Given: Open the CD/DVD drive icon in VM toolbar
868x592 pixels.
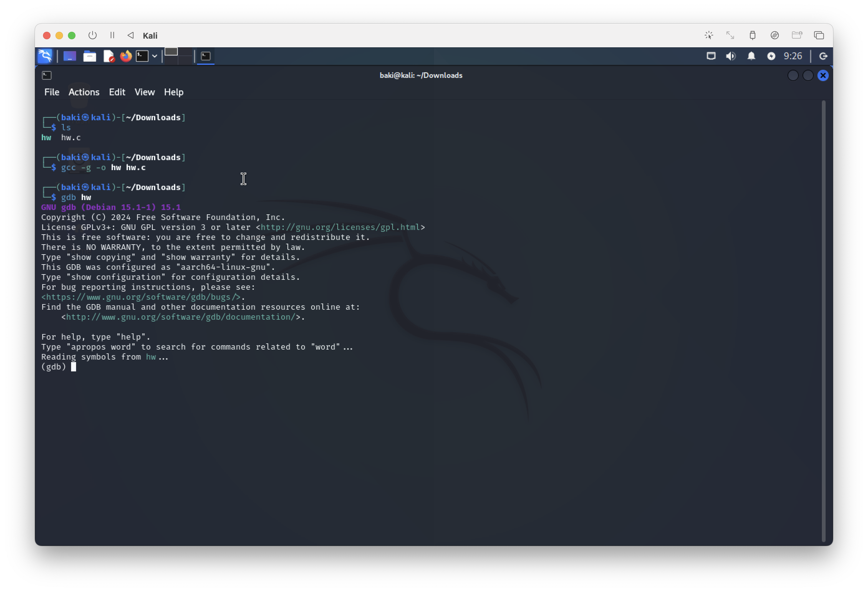Looking at the screenshot, I should pos(775,35).
